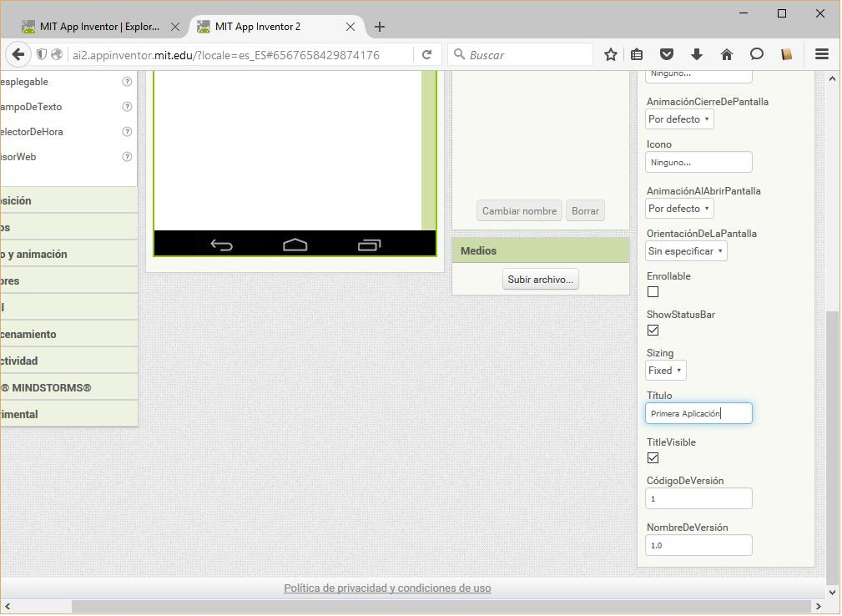Expand the AnimaciónCierreDePantalla dropdown
The image size is (842, 616).
[x=679, y=119]
